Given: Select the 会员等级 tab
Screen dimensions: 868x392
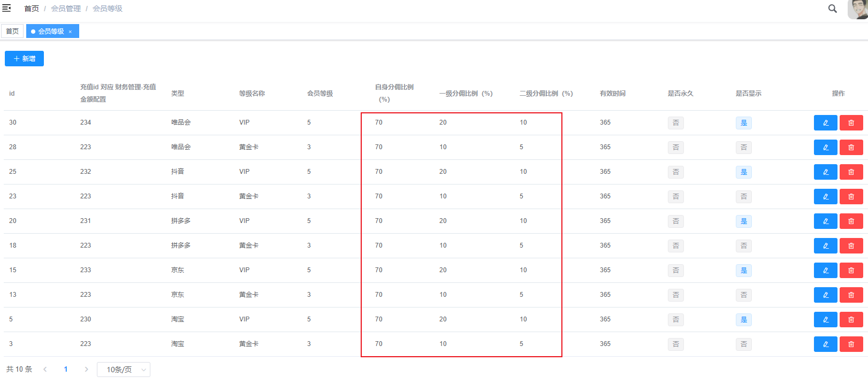Looking at the screenshot, I should pos(50,32).
